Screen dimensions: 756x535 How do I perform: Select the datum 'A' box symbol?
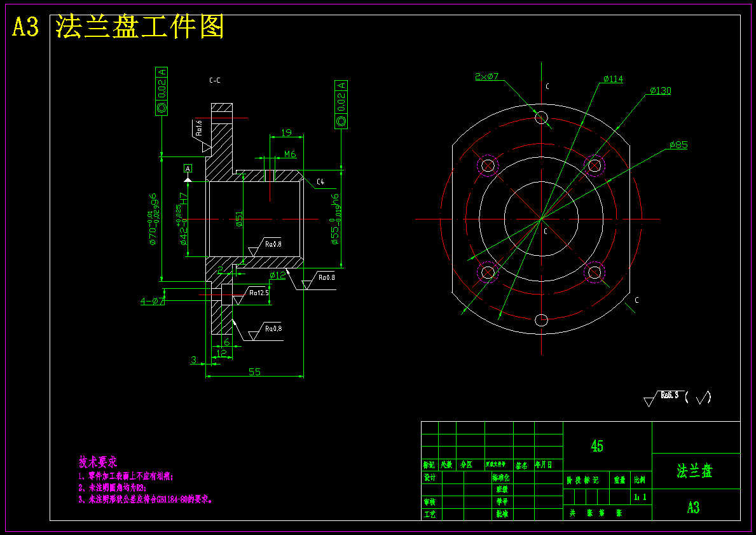click(x=188, y=169)
